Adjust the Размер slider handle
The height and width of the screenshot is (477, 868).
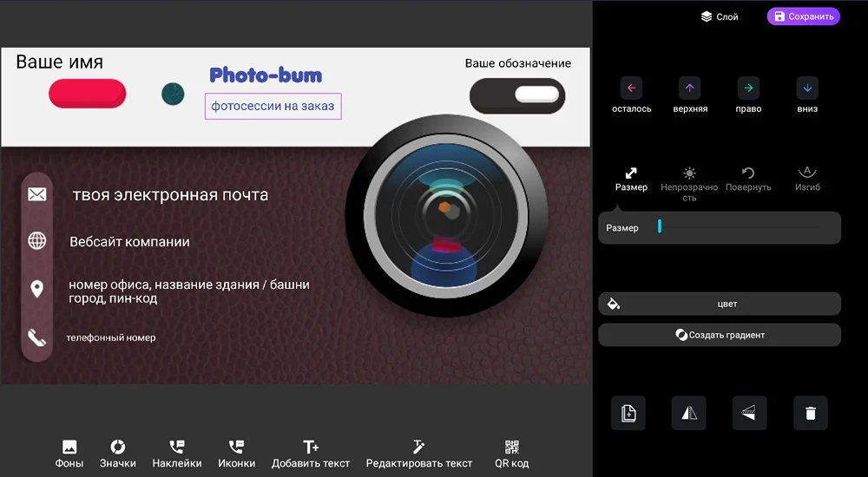click(x=660, y=227)
